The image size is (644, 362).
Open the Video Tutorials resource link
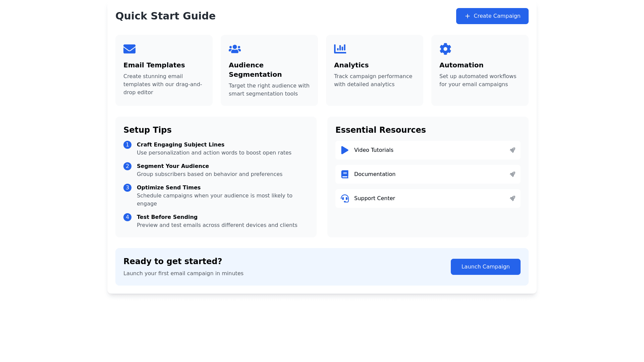(374, 150)
